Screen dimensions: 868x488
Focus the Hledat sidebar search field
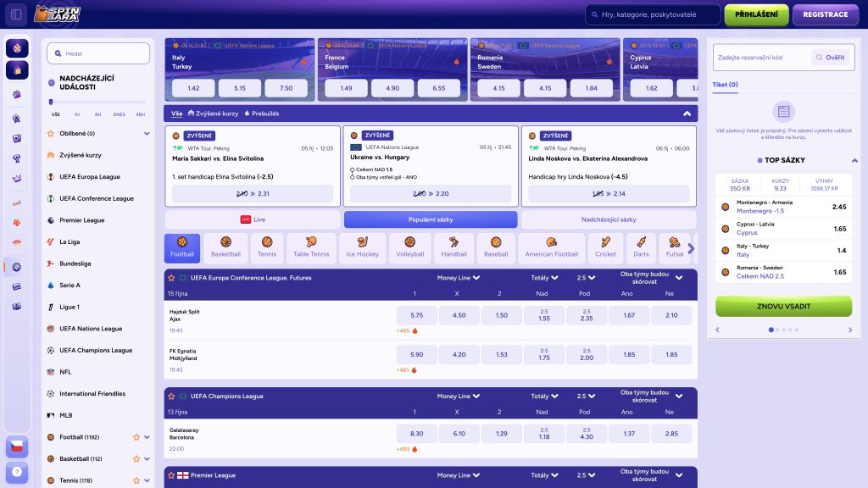tap(98, 53)
